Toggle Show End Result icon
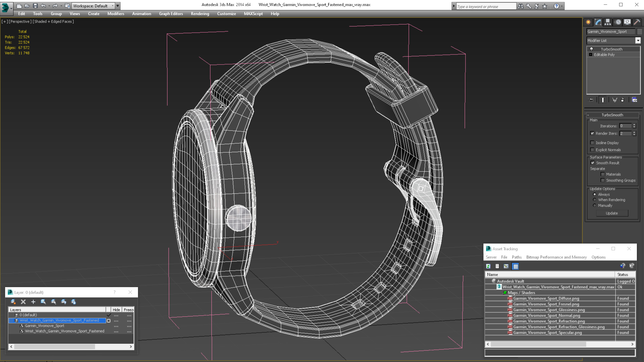Screen dimensions: 644x362 (x=602, y=100)
